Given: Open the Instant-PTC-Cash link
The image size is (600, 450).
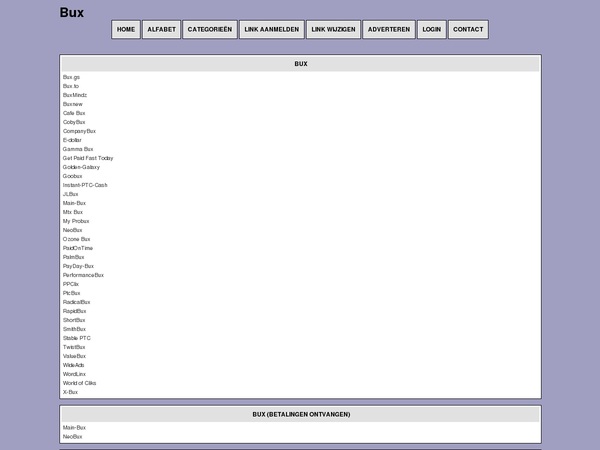Looking at the screenshot, I should tap(85, 185).
